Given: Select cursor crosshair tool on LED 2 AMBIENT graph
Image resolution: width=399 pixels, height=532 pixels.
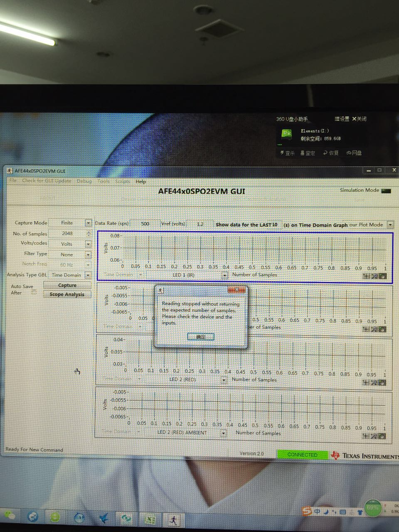Looking at the screenshot, I should click(x=366, y=436).
